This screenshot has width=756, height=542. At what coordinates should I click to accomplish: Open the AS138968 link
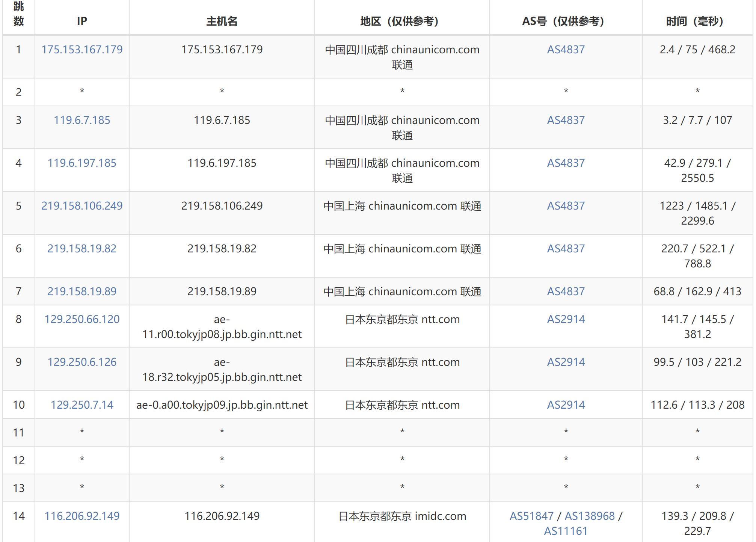click(x=590, y=516)
